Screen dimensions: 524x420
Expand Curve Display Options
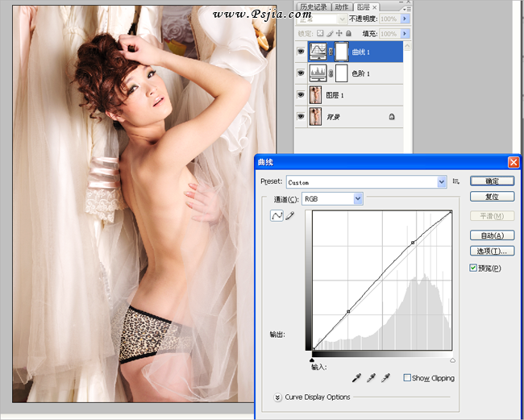[x=277, y=397]
